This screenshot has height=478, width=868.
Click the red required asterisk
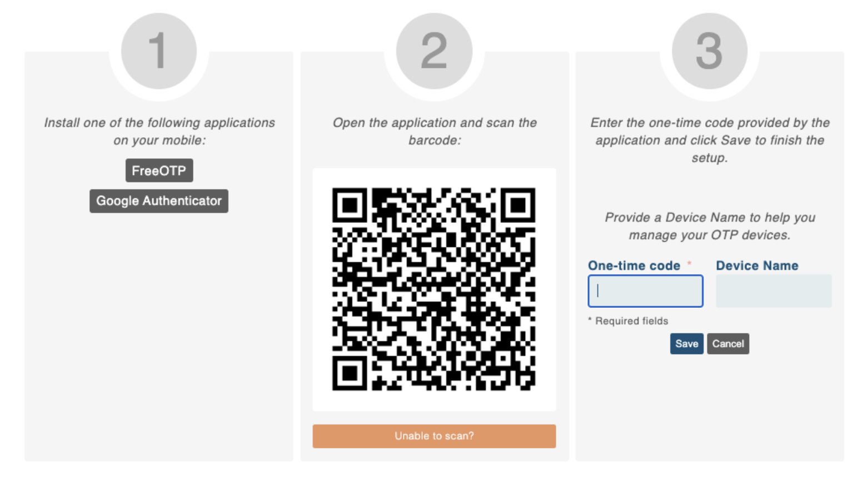point(690,263)
